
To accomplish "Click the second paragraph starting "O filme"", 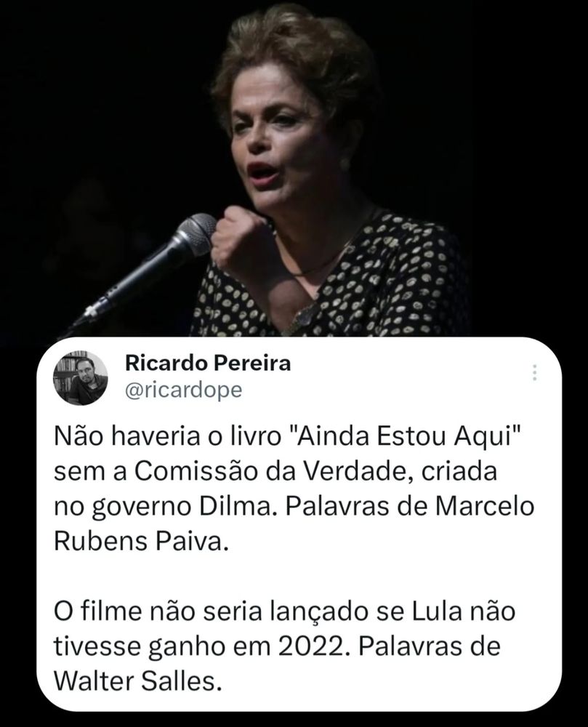I will pos(284,646).
